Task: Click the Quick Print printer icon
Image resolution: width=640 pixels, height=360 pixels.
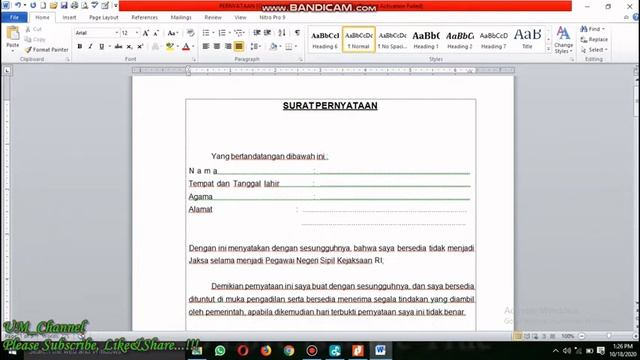Action: coord(74,5)
